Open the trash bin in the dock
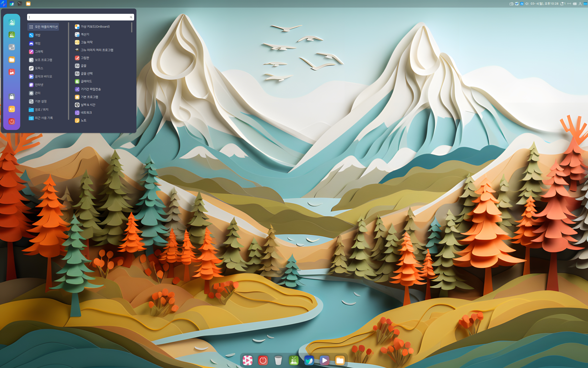 click(278, 360)
